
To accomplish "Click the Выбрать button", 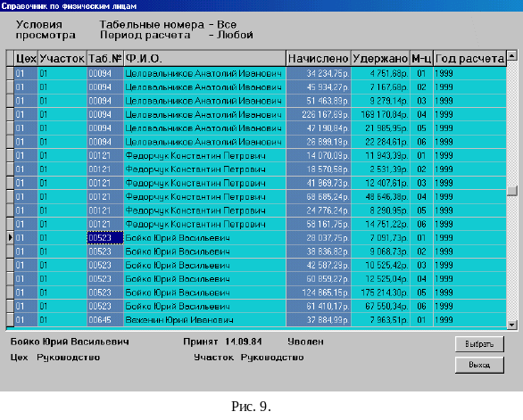I will (x=479, y=344).
